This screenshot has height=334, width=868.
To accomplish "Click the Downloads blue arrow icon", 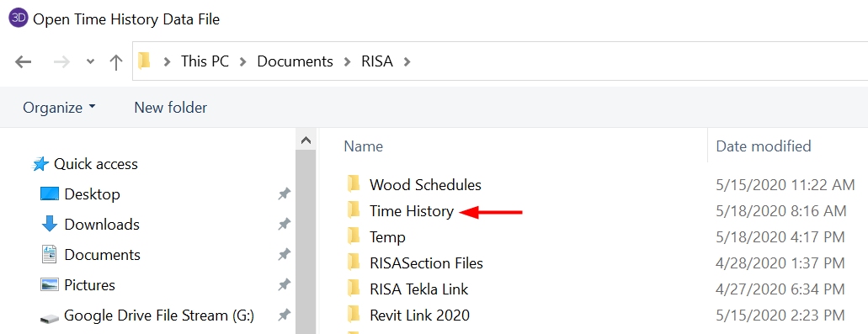I will click(x=50, y=224).
